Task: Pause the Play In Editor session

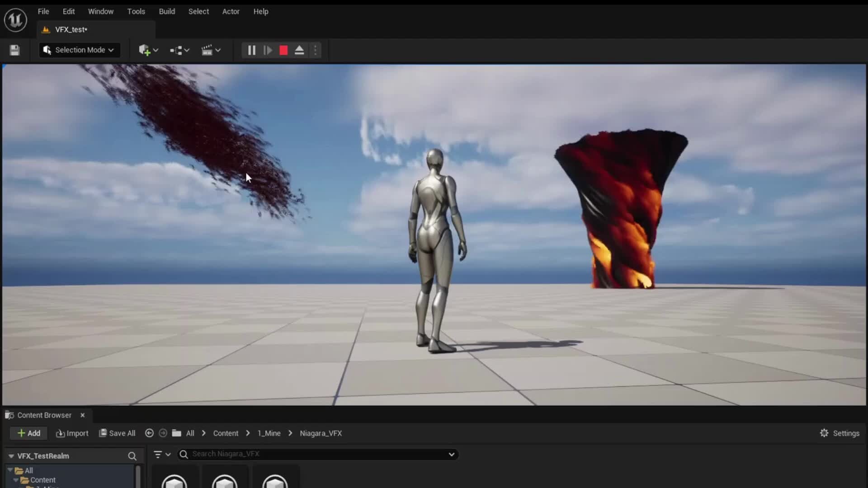Action: (x=251, y=50)
